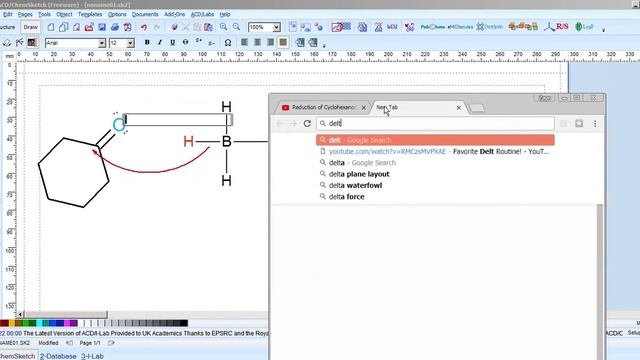Open the Help menu

coord(224,14)
